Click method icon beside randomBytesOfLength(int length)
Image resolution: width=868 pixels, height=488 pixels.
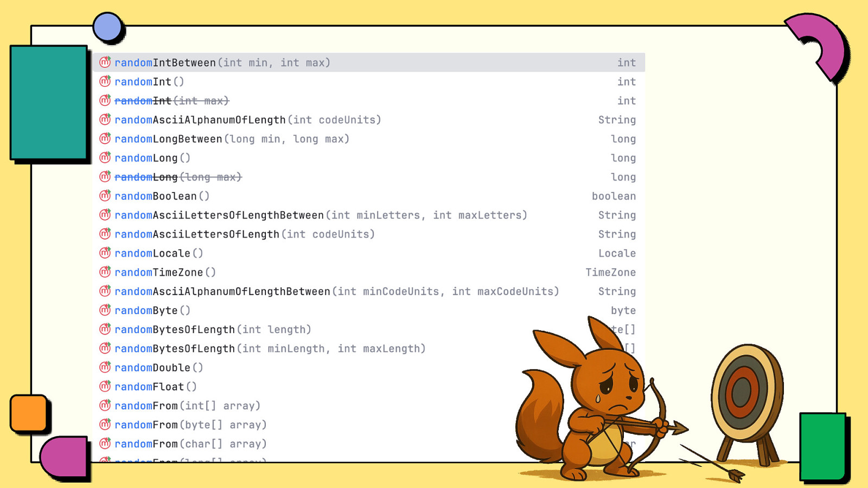pyautogui.click(x=105, y=329)
